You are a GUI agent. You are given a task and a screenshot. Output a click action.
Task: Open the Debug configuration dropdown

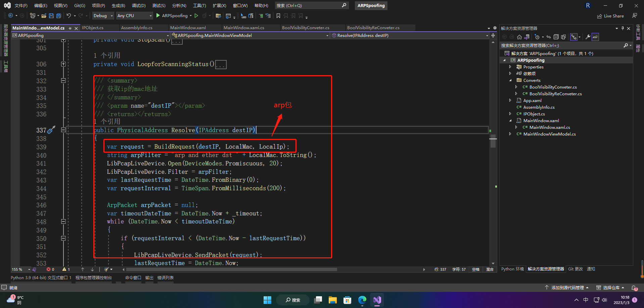point(103,15)
